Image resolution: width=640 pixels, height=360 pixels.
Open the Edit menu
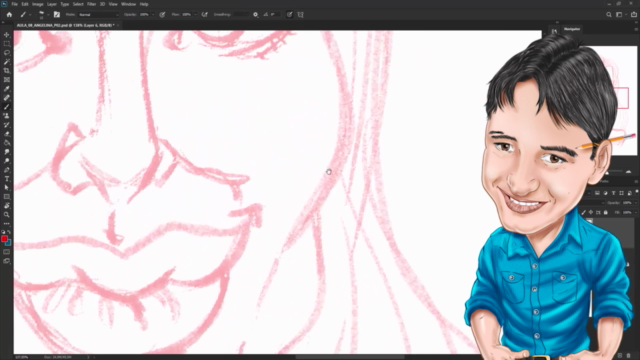(25, 4)
